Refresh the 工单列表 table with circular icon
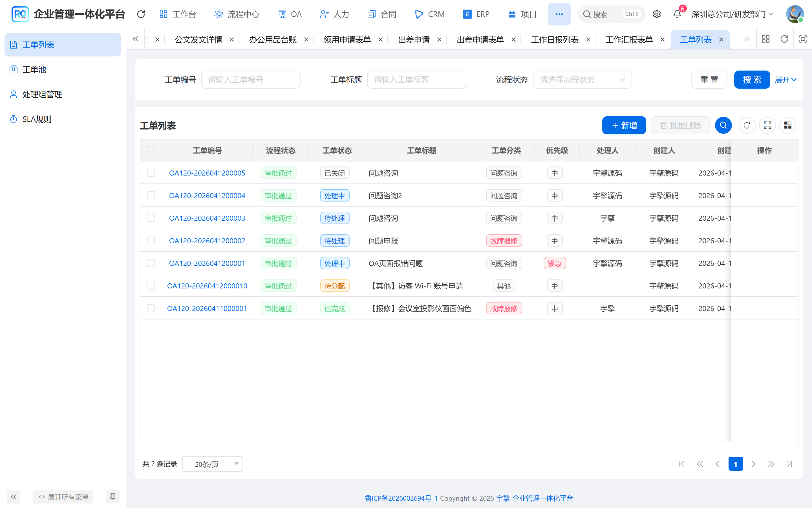This screenshot has height=508, width=812. tap(747, 125)
